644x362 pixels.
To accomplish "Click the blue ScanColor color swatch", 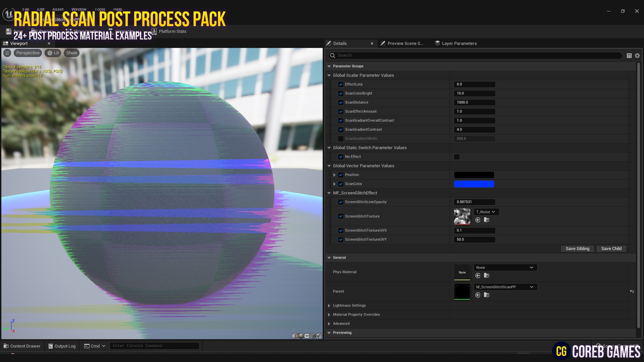I will [x=474, y=184].
